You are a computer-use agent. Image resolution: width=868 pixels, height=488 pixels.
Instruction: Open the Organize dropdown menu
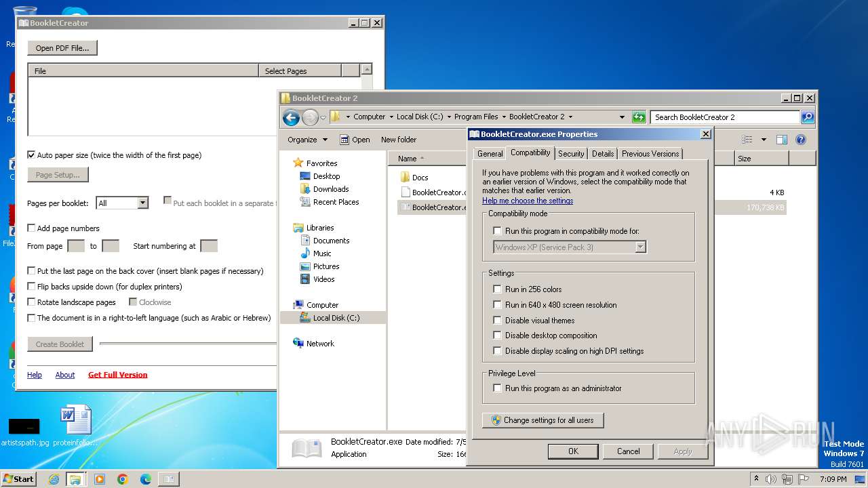(x=307, y=140)
